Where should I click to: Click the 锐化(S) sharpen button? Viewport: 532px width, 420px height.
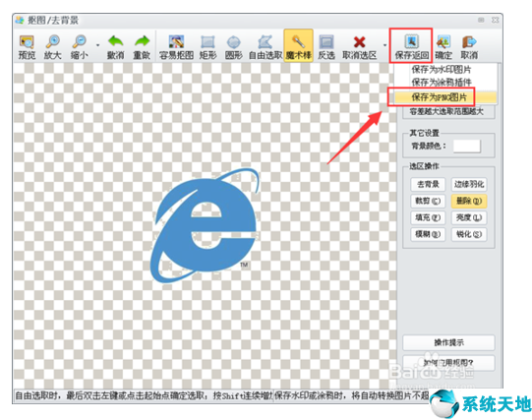[x=469, y=234]
